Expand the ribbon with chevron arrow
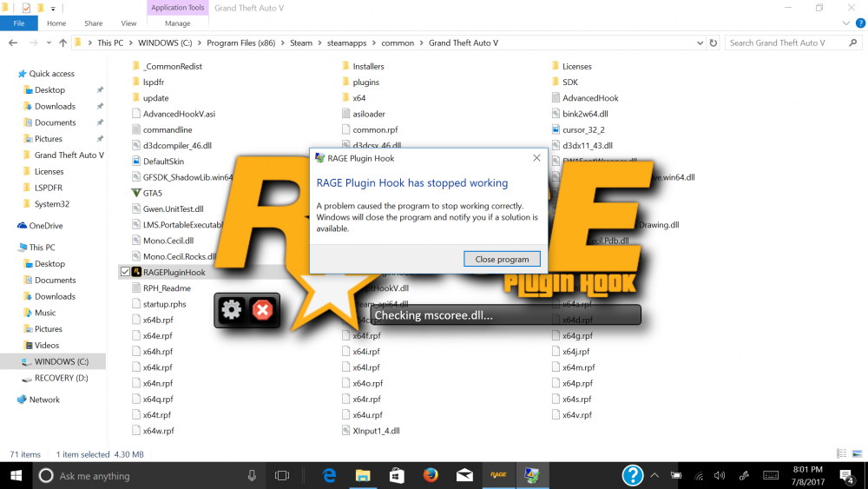 pyautogui.click(x=845, y=23)
